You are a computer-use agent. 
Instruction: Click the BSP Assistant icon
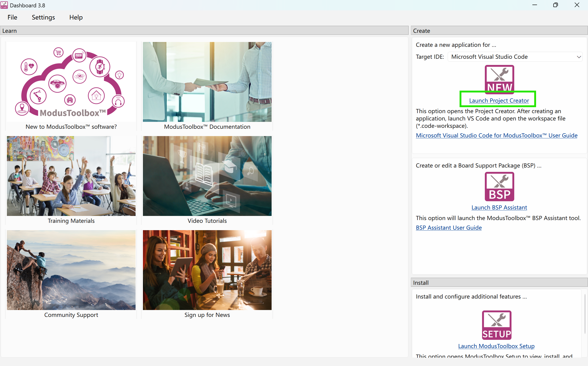point(499,186)
